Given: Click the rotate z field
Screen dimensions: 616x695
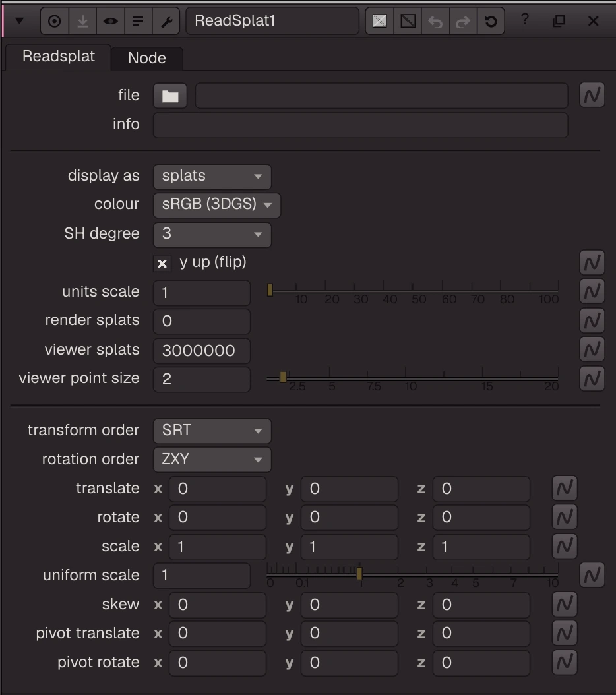Looking at the screenshot, I should [481, 518].
